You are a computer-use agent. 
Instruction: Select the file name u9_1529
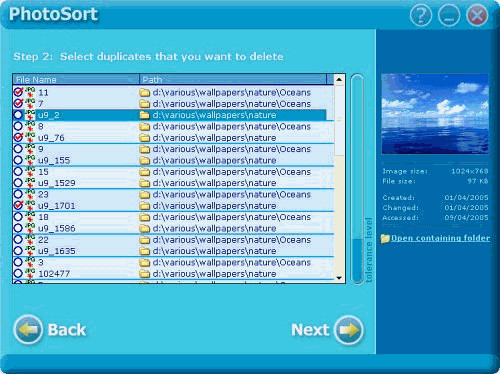[x=57, y=183]
